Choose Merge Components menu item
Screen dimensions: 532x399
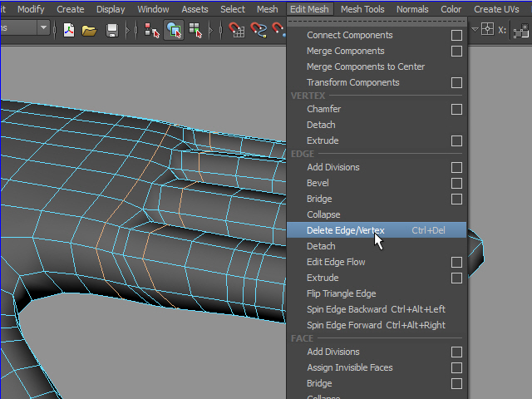pos(346,52)
